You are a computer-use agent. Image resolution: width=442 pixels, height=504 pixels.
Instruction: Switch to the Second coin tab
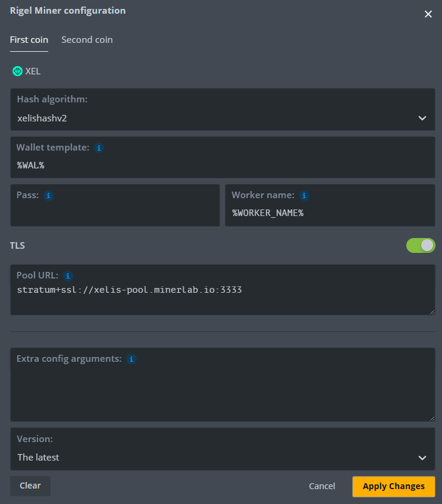point(87,39)
